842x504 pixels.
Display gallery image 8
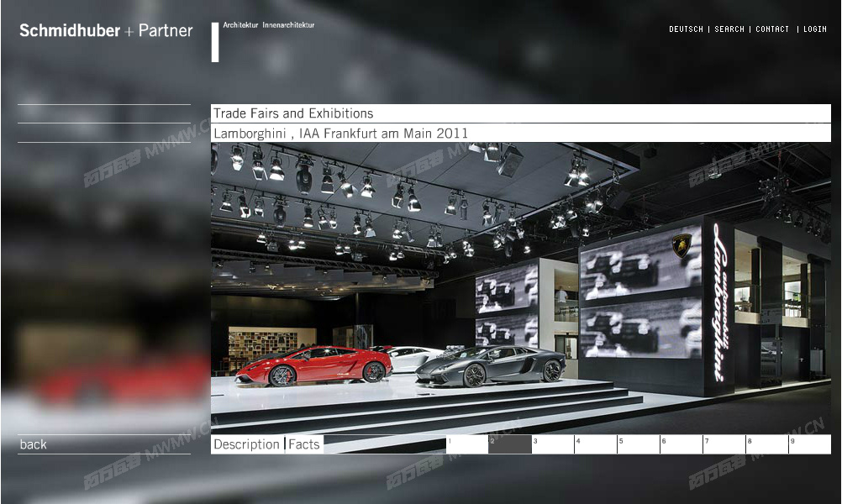767,444
